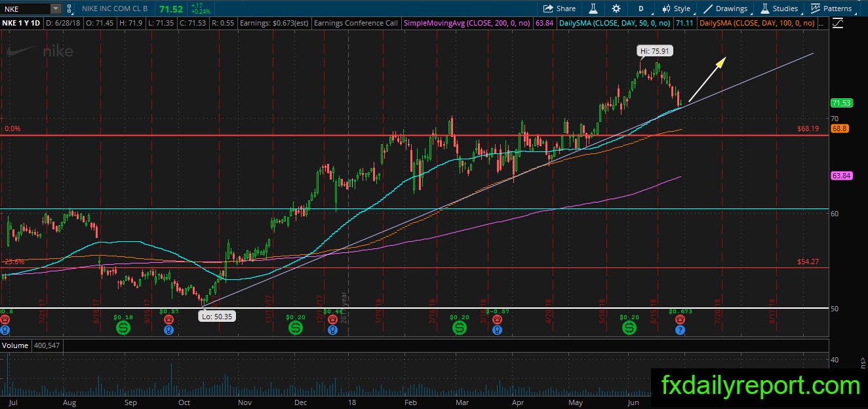
Task: Click the Share button
Action: coord(559,9)
